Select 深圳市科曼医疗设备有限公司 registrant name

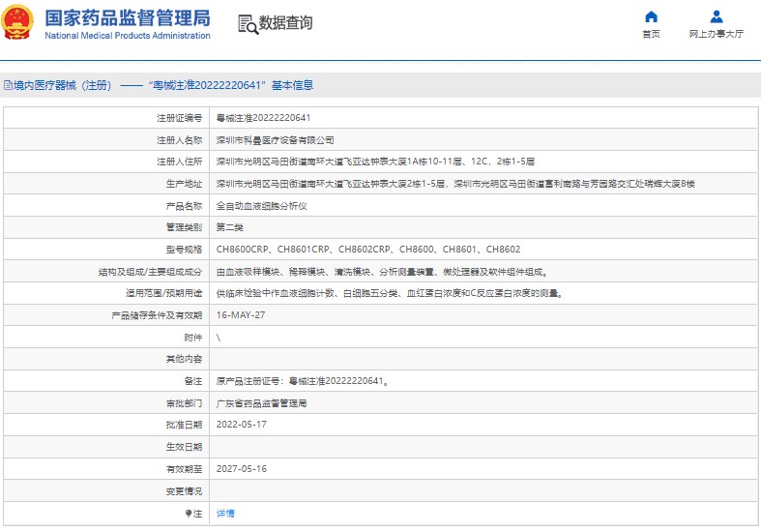click(x=276, y=140)
